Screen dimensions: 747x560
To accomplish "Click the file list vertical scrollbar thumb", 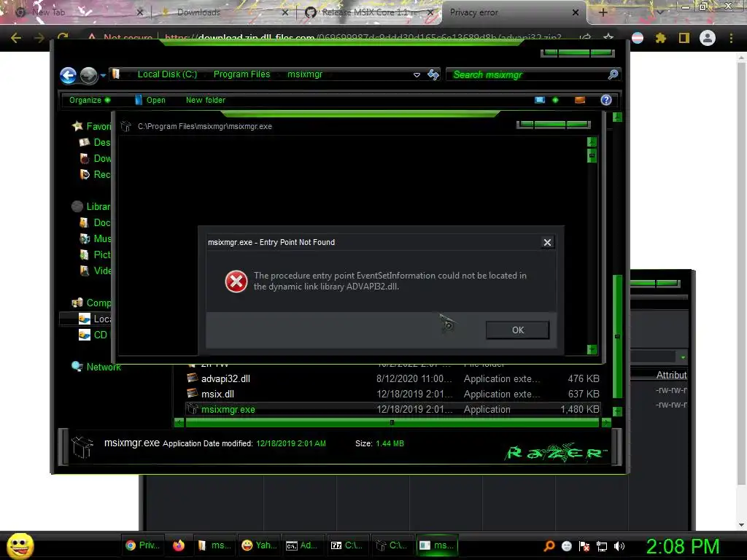I will [617, 336].
